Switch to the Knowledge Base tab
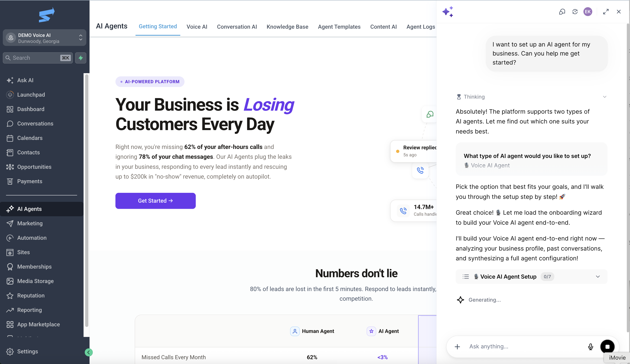This screenshot has width=630, height=364. 287,27
